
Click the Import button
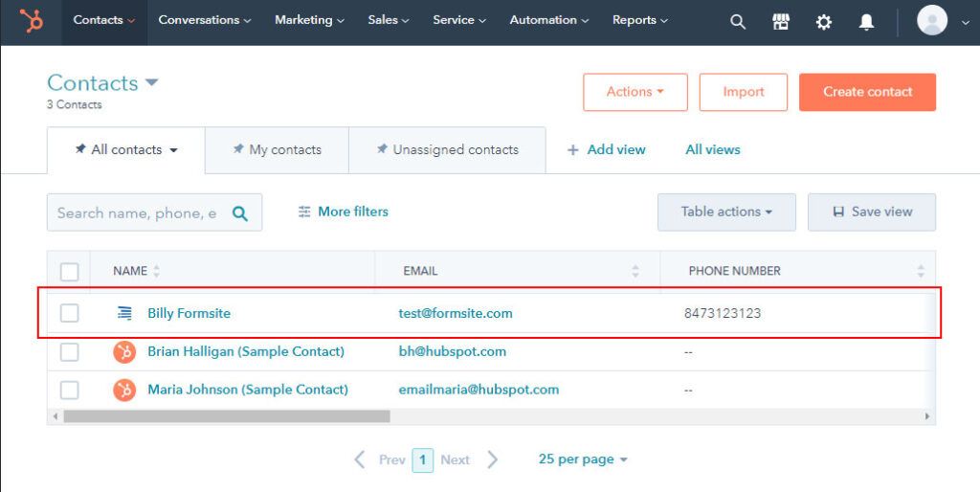click(743, 92)
